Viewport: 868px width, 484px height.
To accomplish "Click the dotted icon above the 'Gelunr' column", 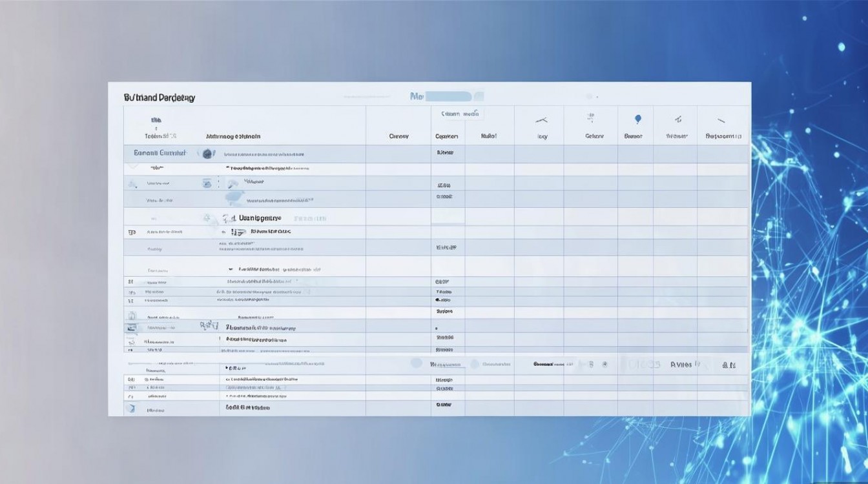I will 590,117.
